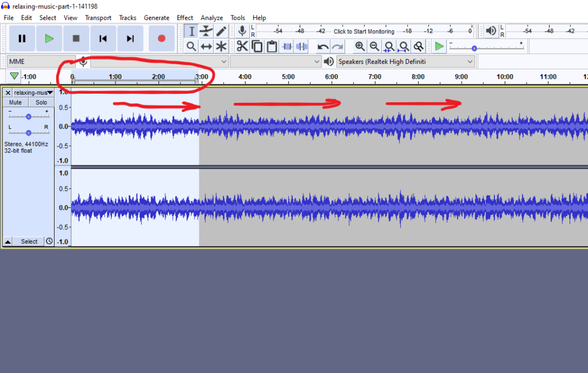Click the playback speed slider handle

tap(474, 48)
